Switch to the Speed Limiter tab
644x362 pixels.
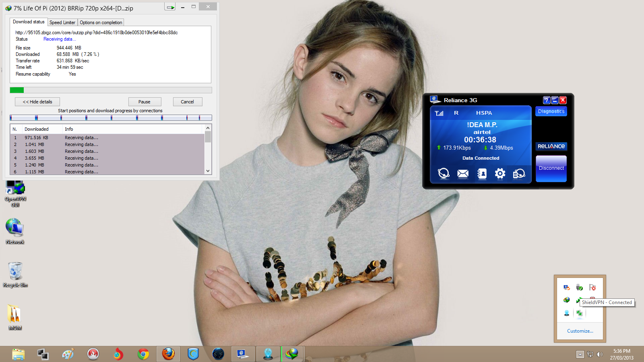[x=62, y=23]
